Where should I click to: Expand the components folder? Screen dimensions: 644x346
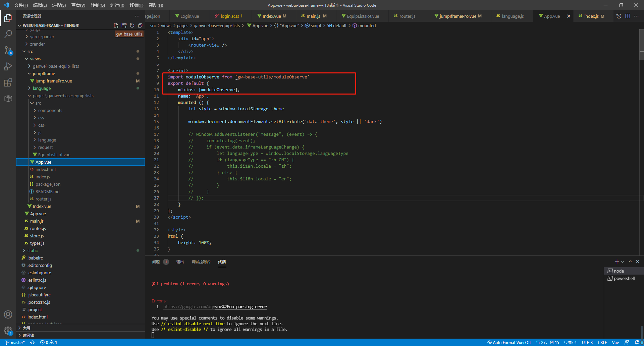click(50, 110)
